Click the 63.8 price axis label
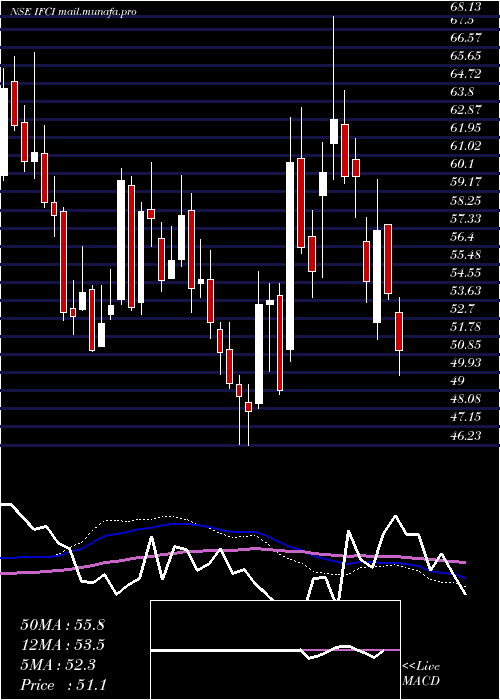Image resolution: width=500 pixels, height=700 pixels. point(463,92)
